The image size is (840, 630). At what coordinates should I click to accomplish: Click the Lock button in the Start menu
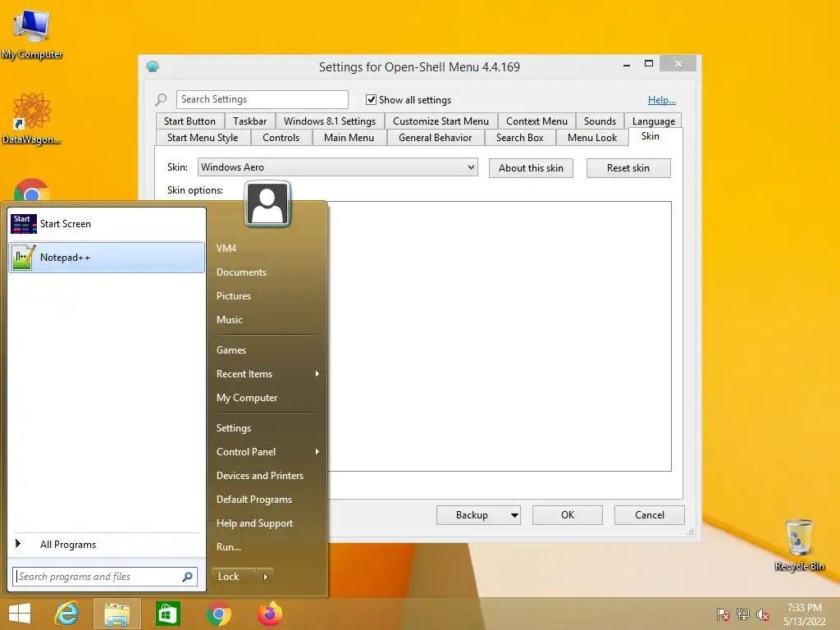[234, 577]
